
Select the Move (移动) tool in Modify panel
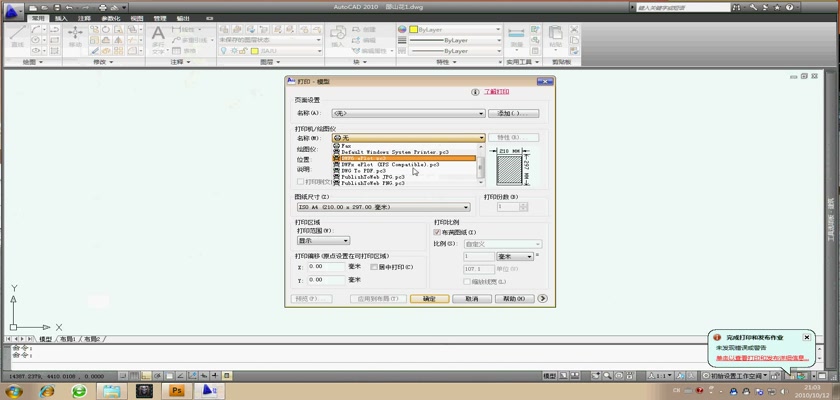coord(75,36)
